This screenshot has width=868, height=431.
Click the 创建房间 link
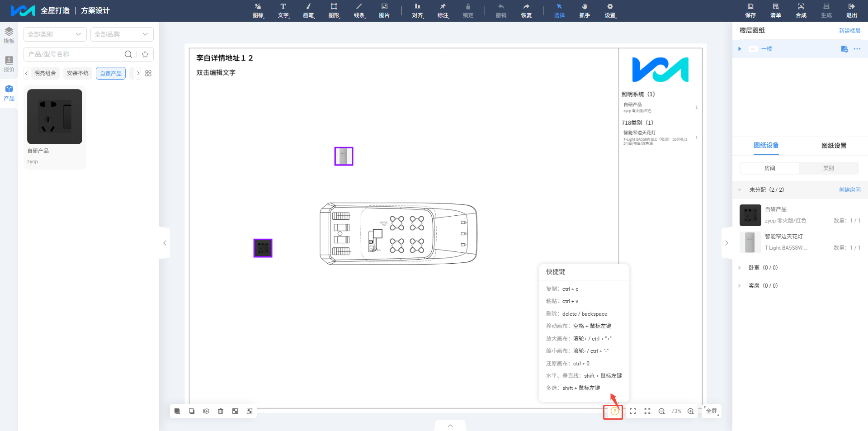(850, 190)
